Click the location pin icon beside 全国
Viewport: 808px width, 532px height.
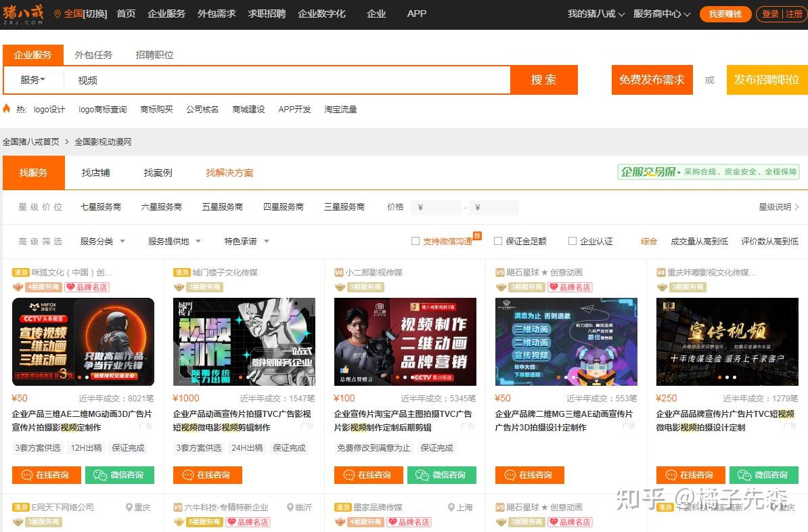58,14
